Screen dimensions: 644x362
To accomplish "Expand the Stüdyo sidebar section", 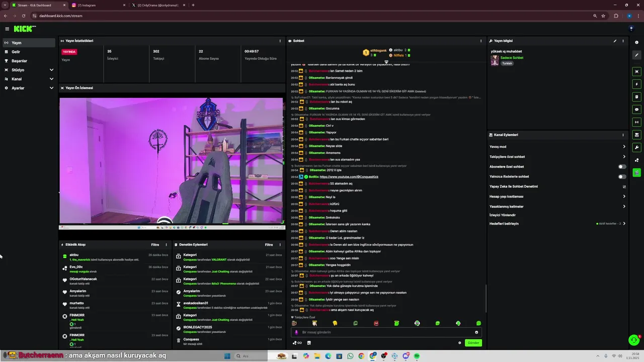I will pos(51,70).
